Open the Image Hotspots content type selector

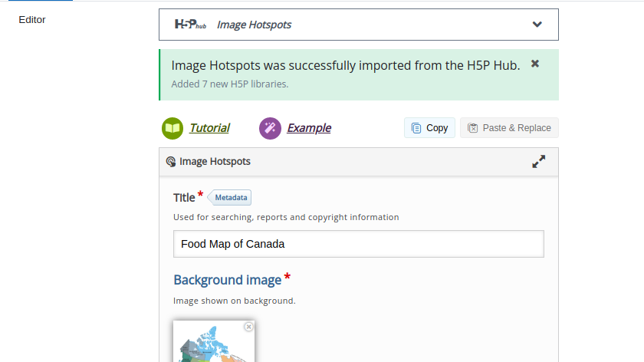click(359, 25)
